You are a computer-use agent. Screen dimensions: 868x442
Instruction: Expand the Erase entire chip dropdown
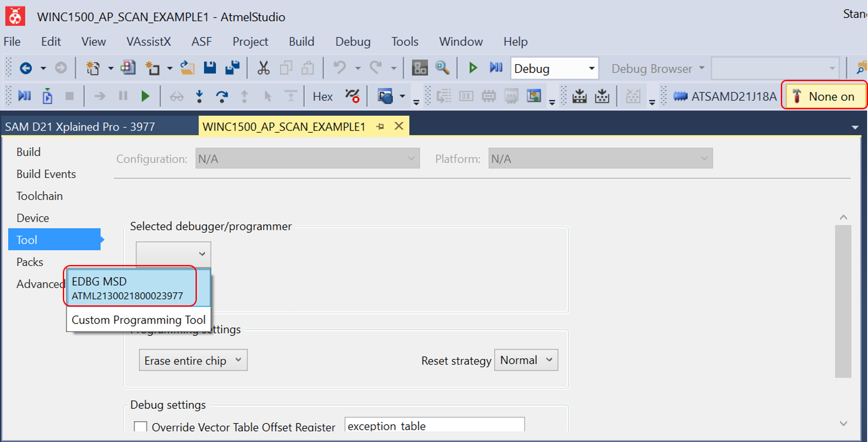193,360
